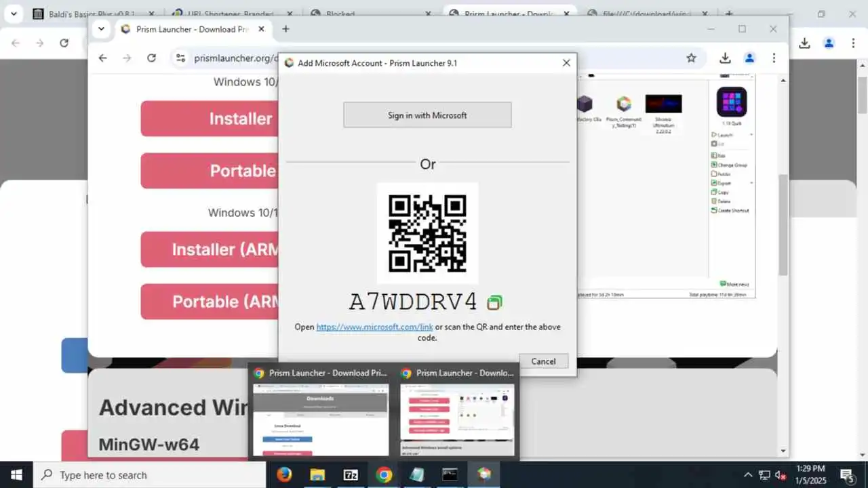Click the muted volume tray icon

pos(781,475)
